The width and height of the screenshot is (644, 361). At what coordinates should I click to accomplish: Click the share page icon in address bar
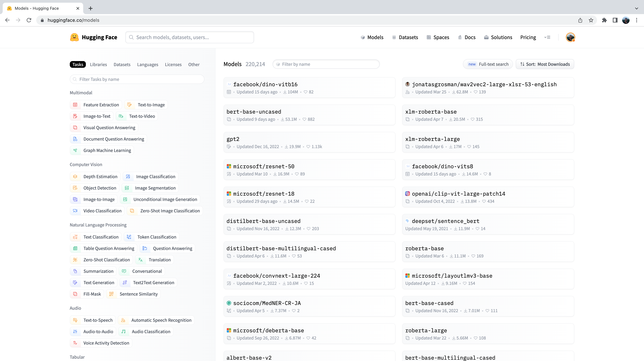(x=580, y=20)
